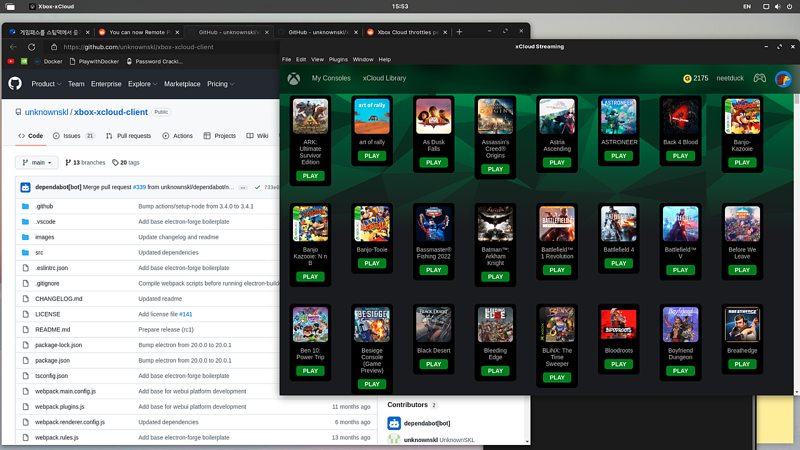Expand the commit message ellipsis
This screenshot has height=450, width=800.
tap(243, 188)
